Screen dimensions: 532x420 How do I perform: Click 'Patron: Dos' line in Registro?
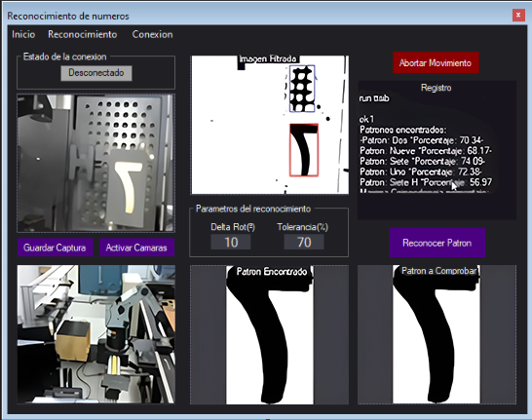tap(421, 140)
